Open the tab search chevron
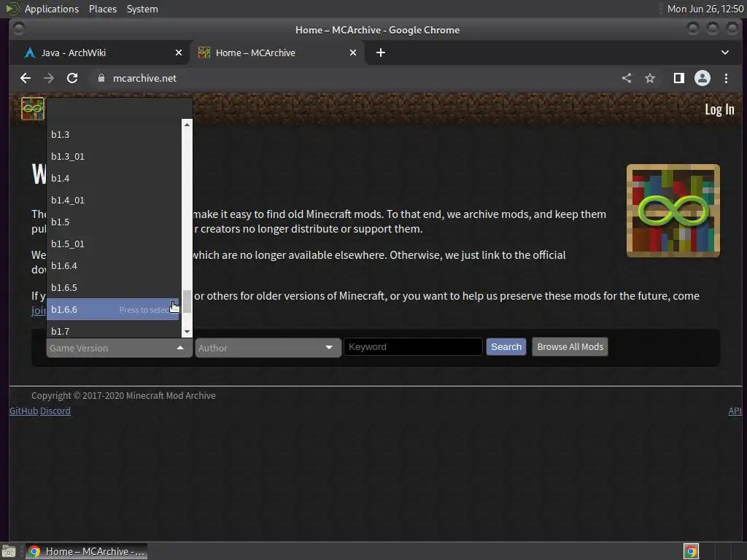This screenshot has height=560, width=747. pos(725,52)
